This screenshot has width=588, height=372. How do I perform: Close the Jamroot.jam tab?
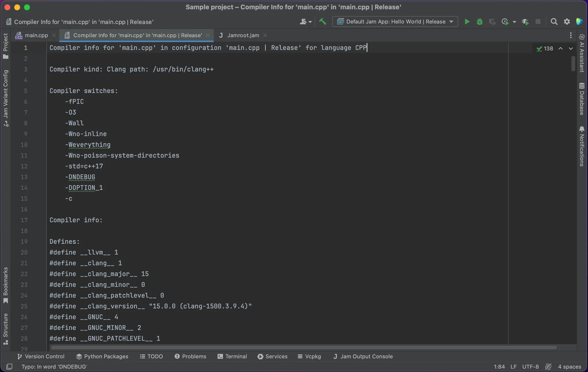click(265, 35)
